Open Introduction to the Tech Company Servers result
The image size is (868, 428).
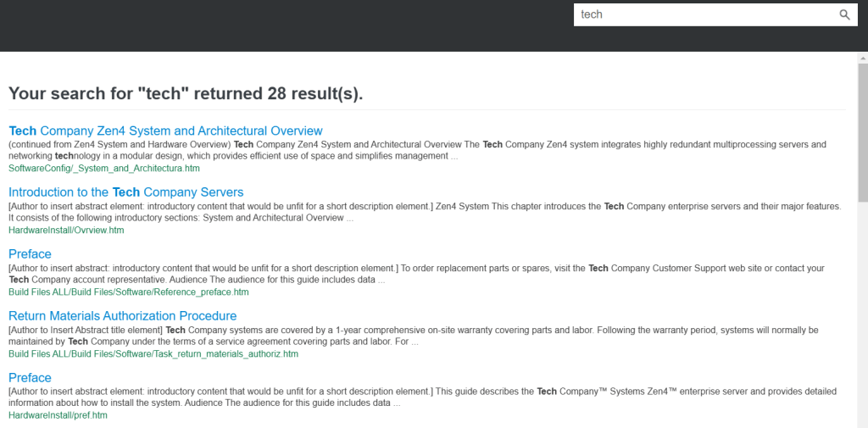click(125, 192)
